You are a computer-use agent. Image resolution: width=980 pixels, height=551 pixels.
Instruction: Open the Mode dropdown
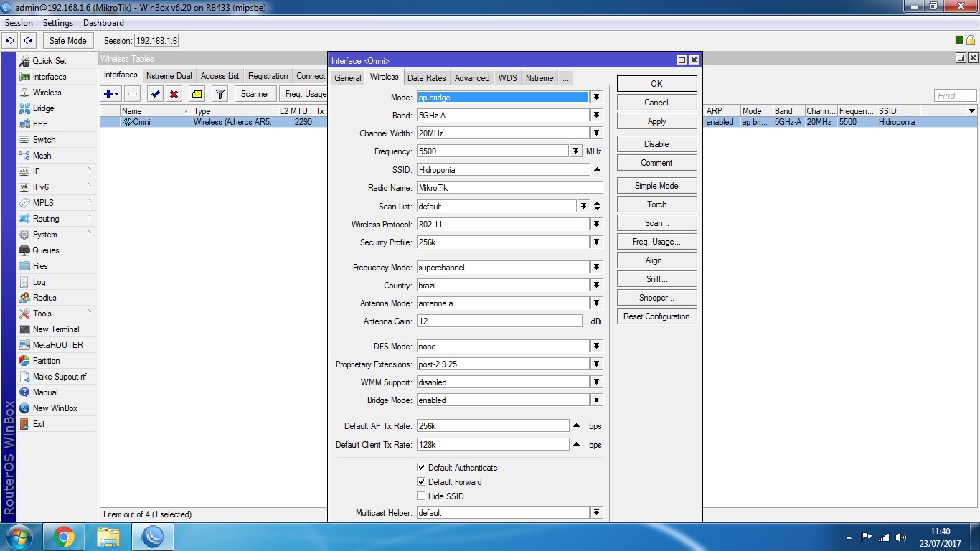point(596,98)
